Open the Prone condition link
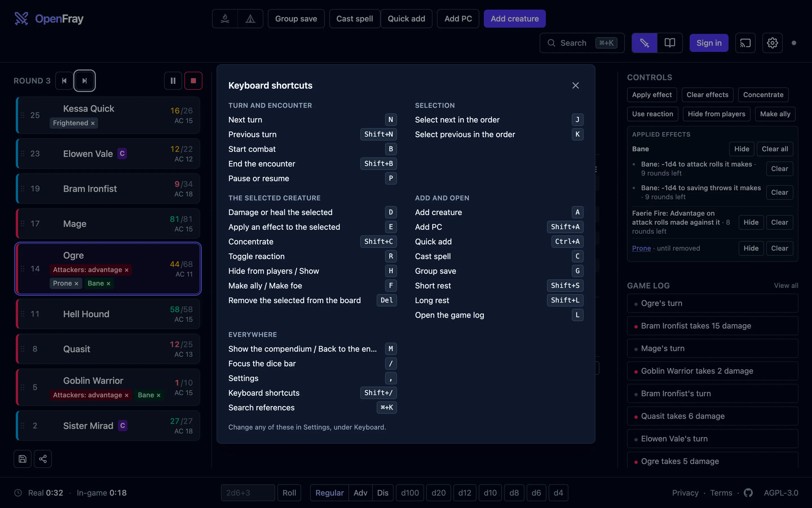The height and width of the screenshot is (508, 812). pos(641,248)
